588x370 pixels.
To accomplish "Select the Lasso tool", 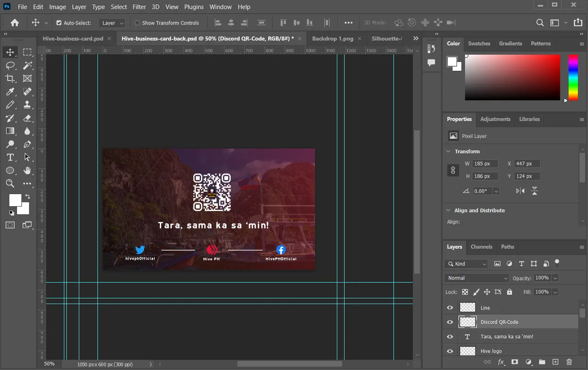I will click(x=10, y=65).
